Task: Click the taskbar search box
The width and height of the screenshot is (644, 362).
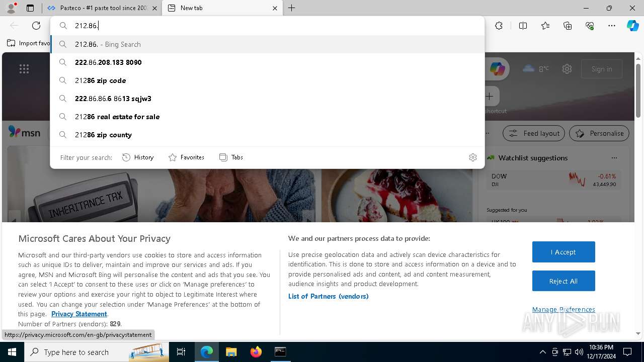Action: click(x=97, y=352)
